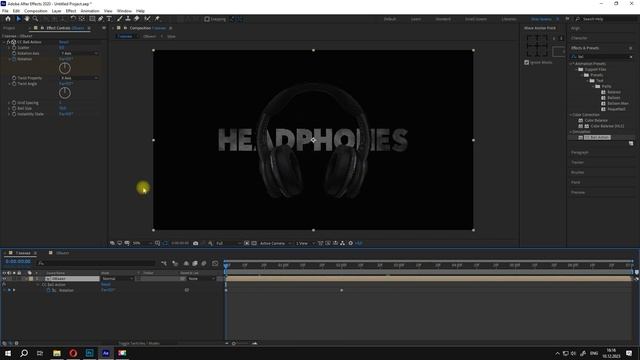Viewport: 640px width, 360px height.
Task: Click the Windows Start button
Action: tap(8, 353)
